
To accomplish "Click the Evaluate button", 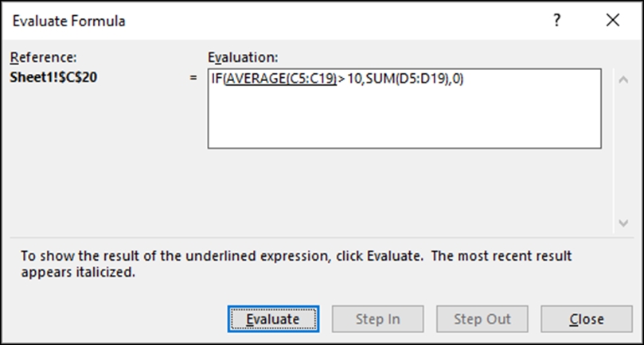I will (x=274, y=319).
